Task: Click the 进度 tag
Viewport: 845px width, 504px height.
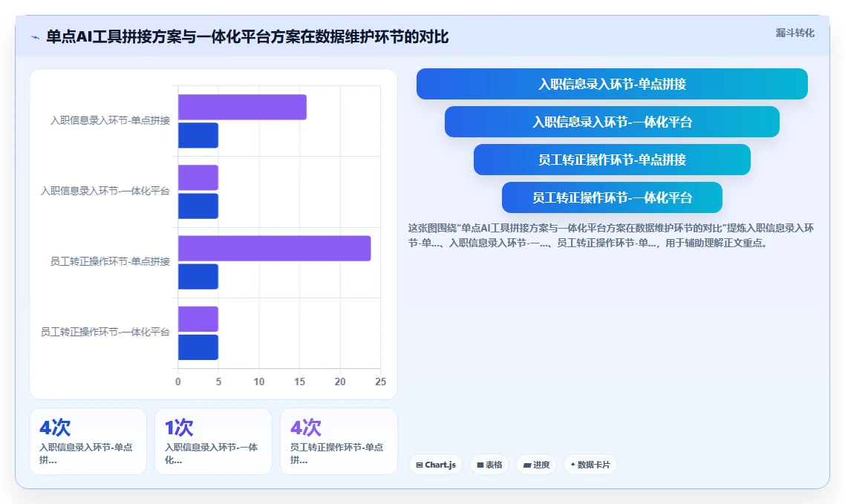Action: coord(536,465)
